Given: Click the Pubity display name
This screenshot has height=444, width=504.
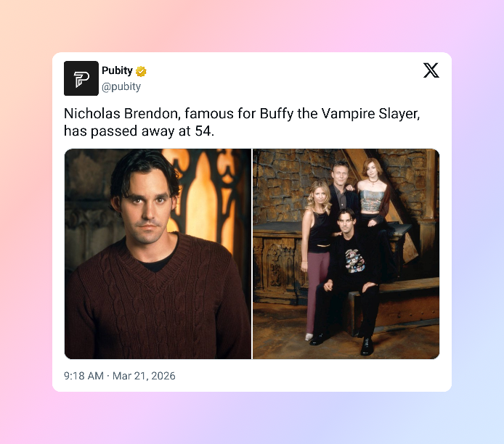Looking at the screenshot, I should 117,70.
